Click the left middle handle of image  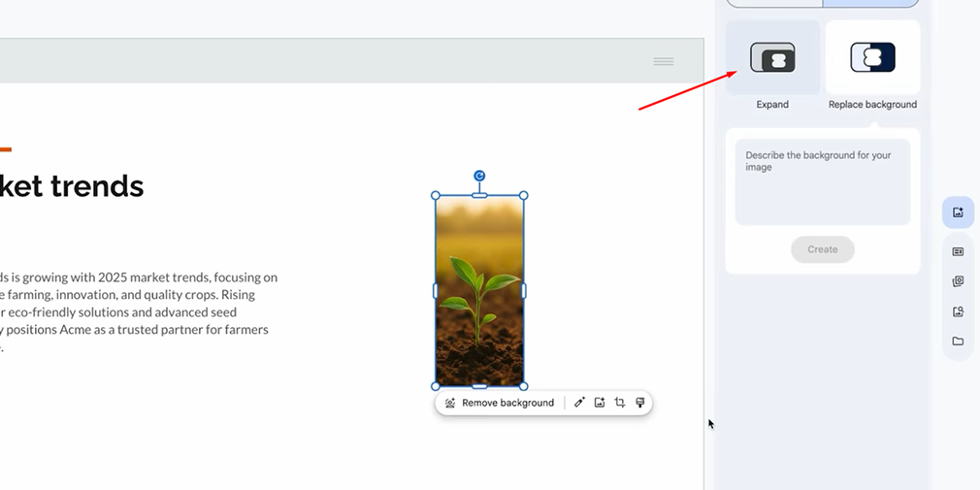436,291
